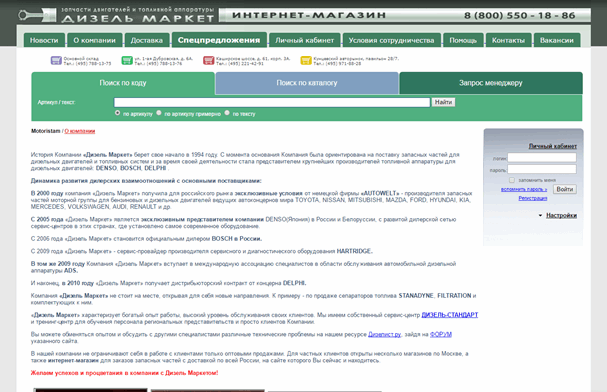Image resolution: width=607 pixels, height=392 pixels.
Task: Click the Найти search button
Action: click(443, 102)
